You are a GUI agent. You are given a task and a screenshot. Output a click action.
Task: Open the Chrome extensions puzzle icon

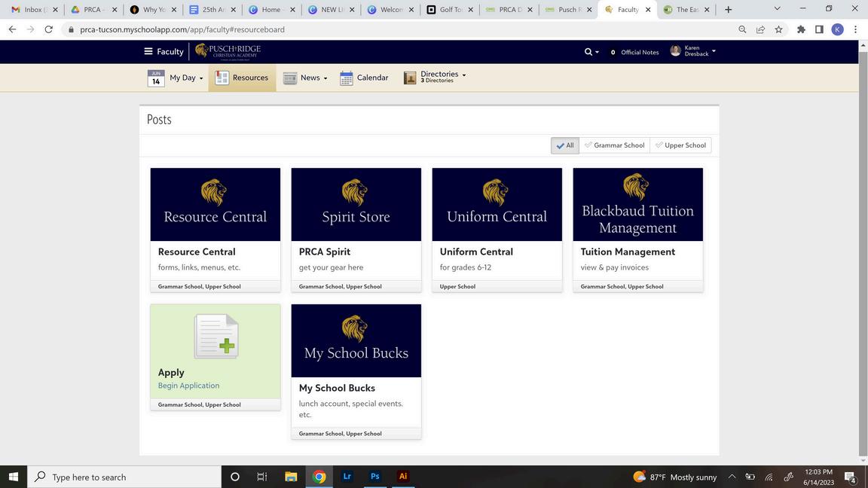click(x=801, y=29)
